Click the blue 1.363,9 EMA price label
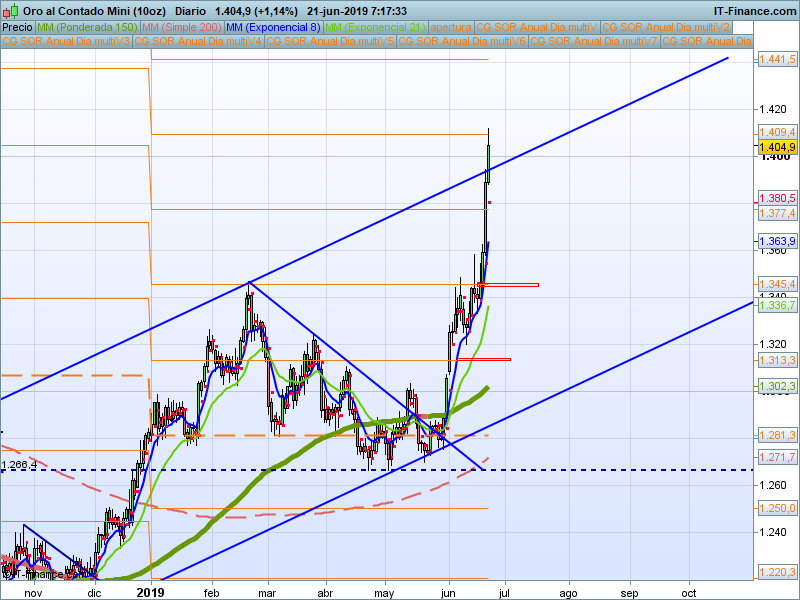The width and height of the screenshot is (800, 600). point(777,241)
